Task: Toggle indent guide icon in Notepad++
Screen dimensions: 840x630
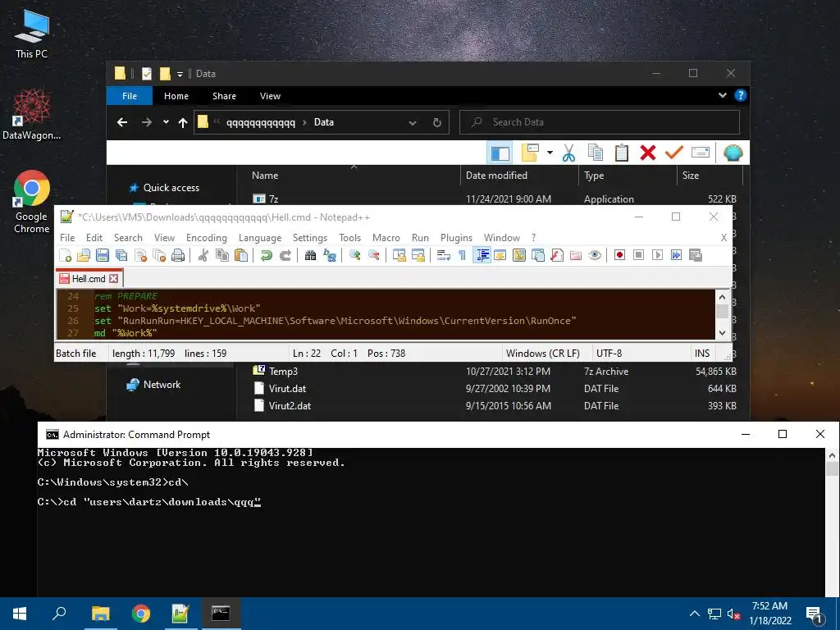Action: pyautogui.click(x=482, y=256)
